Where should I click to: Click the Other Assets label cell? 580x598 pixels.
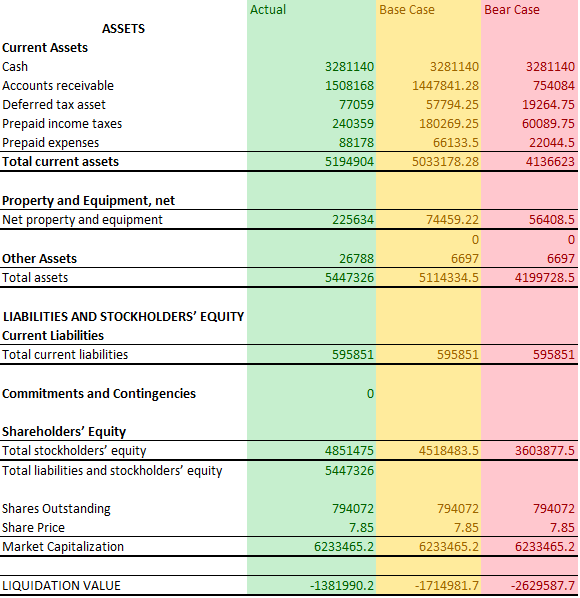click(123, 259)
